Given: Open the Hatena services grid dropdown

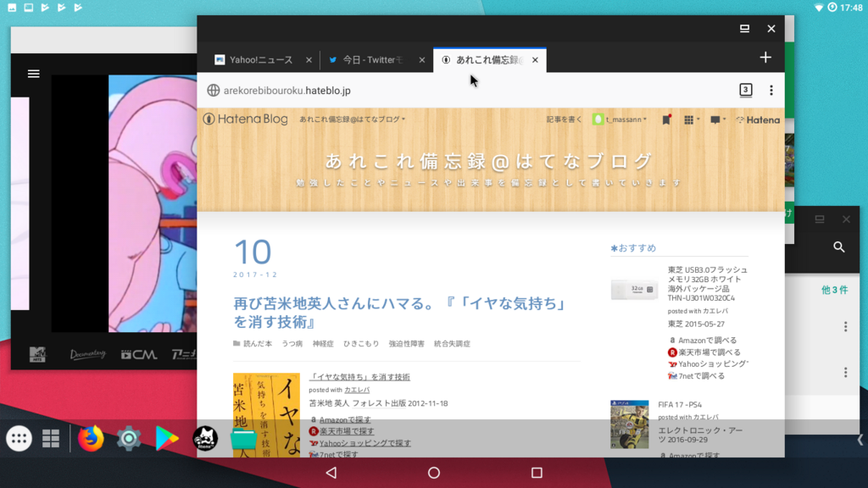Looking at the screenshot, I should tap(692, 119).
